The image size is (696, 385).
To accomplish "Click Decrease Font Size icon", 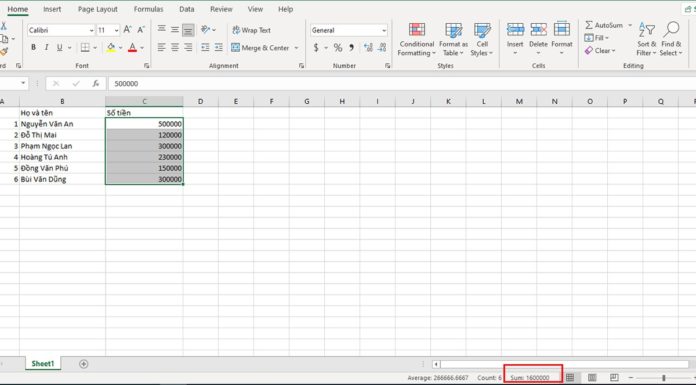I will coord(141,30).
